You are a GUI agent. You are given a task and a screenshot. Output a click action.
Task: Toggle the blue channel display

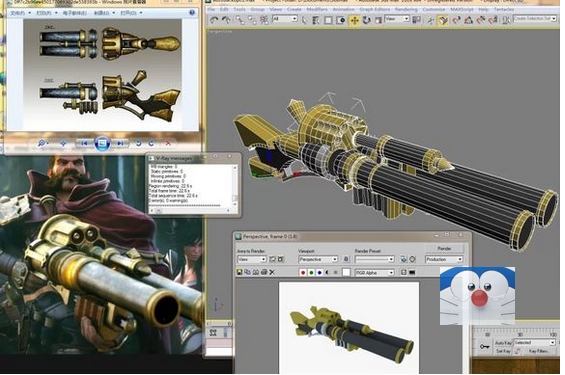(319, 273)
